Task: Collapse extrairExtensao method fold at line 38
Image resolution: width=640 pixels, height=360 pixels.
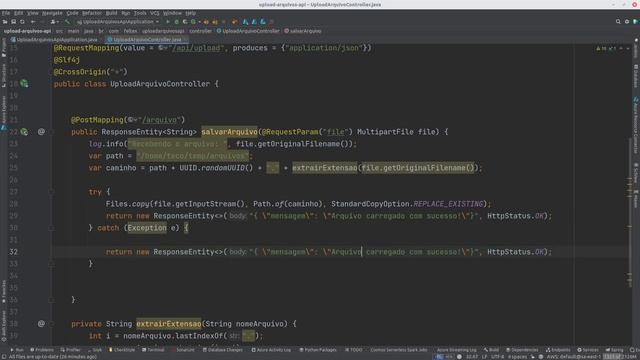Action: pyautogui.click(x=51, y=324)
